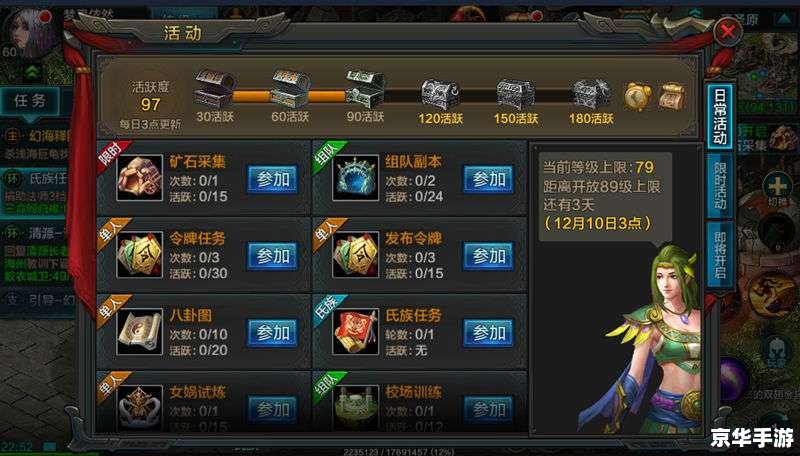
Task: Join 矿石采集 with its 参加 button
Action: pos(272,179)
